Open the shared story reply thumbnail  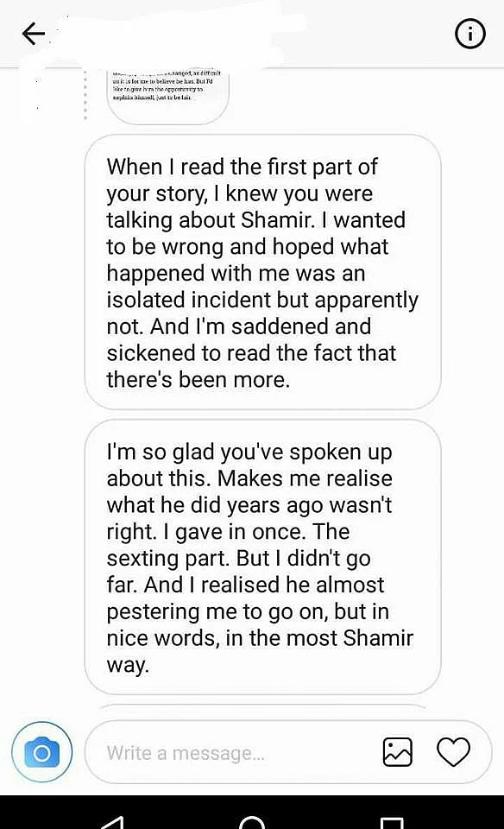[167, 96]
